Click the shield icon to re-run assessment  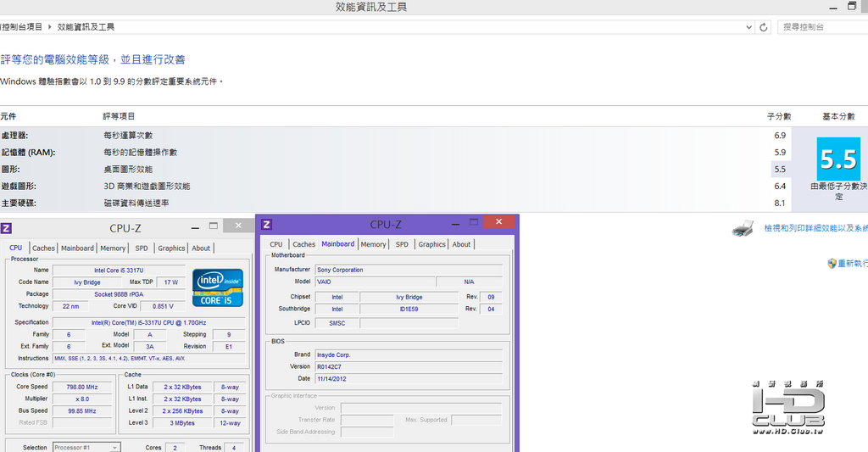click(832, 263)
